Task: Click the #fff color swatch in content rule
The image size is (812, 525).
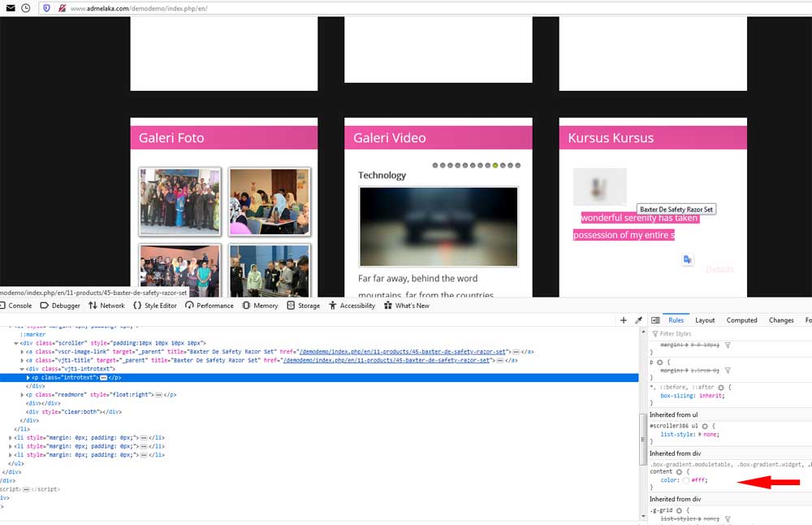Action: tap(685, 480)
